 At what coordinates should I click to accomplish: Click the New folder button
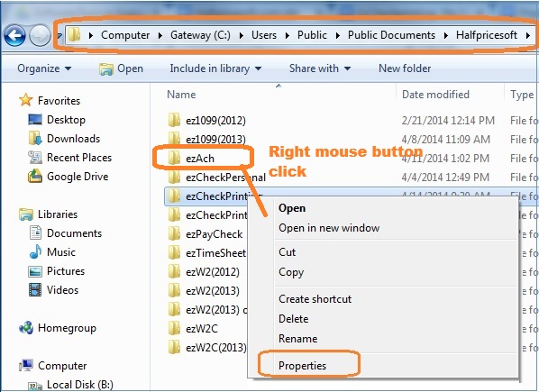(x=405, y=68)
